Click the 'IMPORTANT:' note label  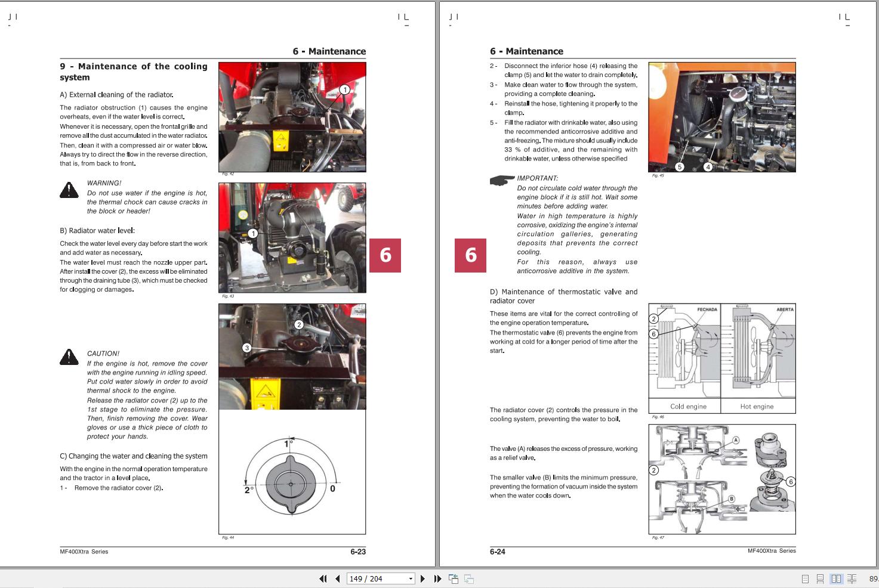tap(538, 178)
